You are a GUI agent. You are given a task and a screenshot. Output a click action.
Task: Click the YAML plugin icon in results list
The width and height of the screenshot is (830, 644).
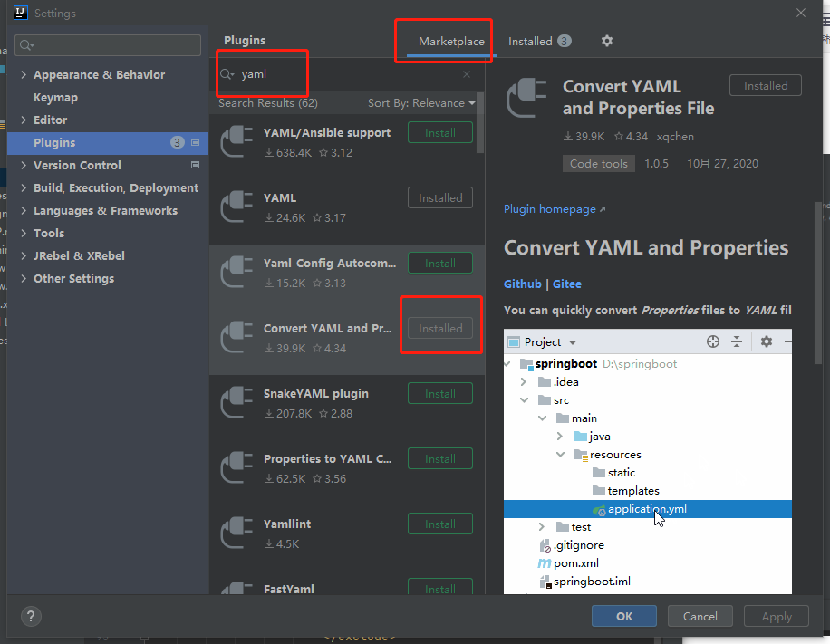pyautogui.click(x=236, y=206)
